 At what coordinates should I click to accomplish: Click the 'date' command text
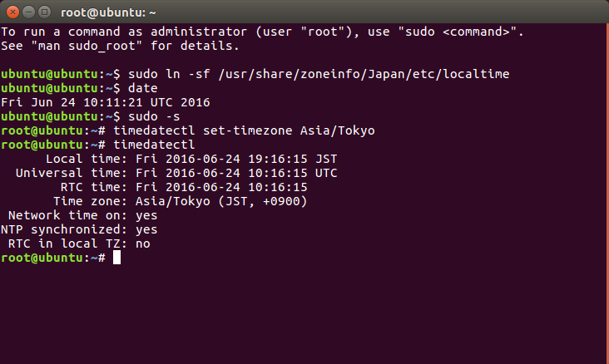point(143,88)
